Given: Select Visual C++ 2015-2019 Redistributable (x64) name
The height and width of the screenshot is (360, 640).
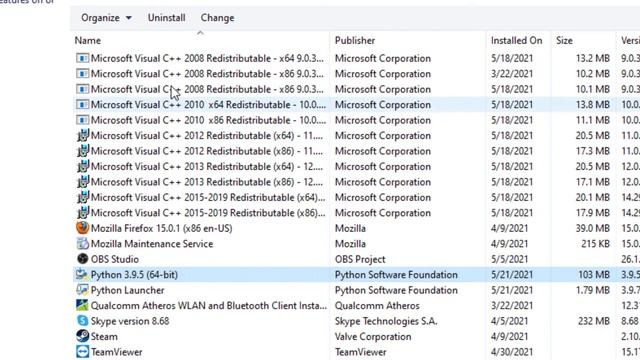Looking at the screenshot, I should 208,198.
